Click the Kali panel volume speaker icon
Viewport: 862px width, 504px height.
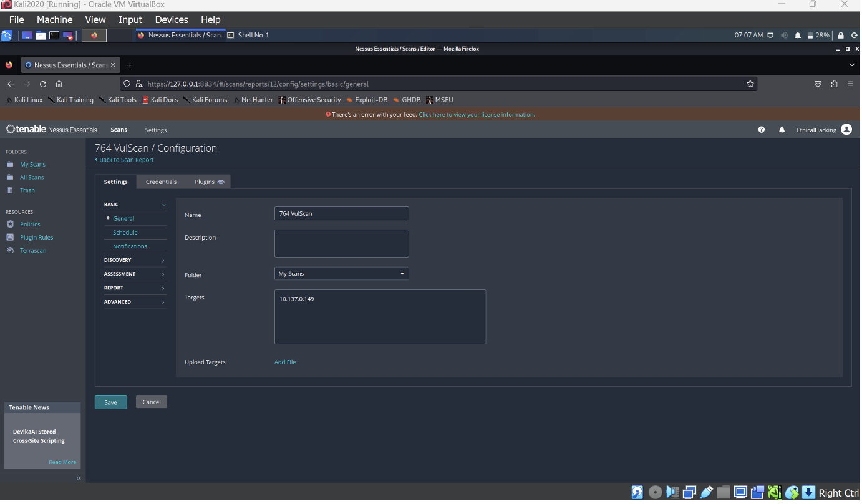click(785, 36)
